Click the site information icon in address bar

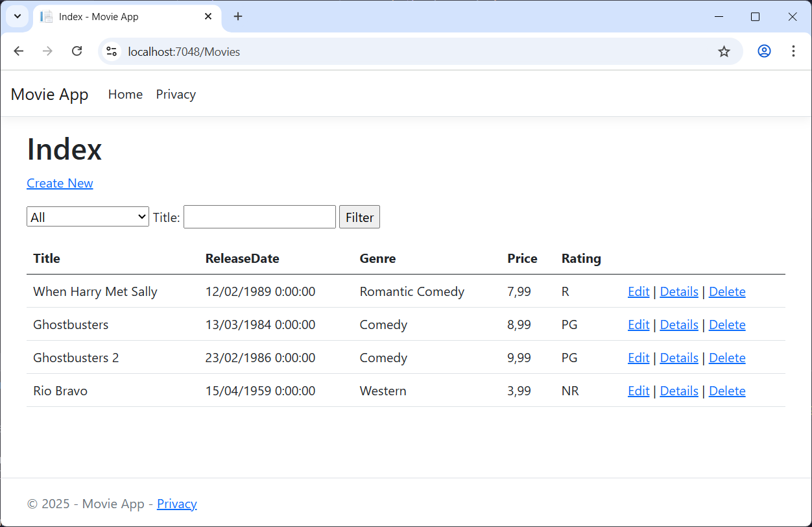[111, 51]
